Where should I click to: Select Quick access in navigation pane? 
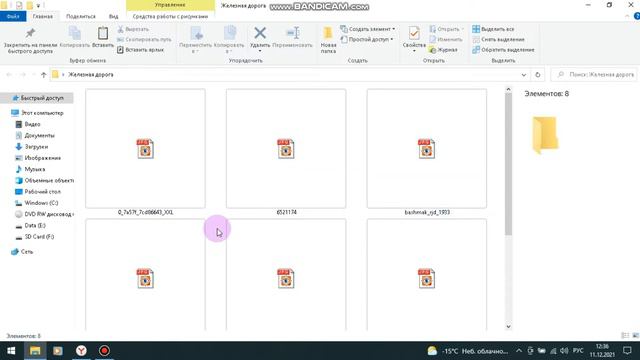click(x=38, y=98)
